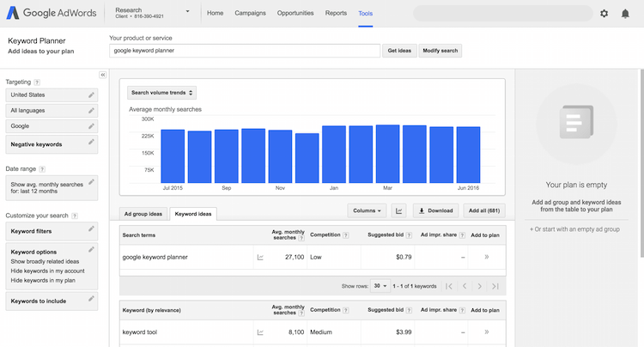The height and width of the screenshot is (347, 644).
Task: Change Show rows 30 dropdown
Action: (380, 286)
